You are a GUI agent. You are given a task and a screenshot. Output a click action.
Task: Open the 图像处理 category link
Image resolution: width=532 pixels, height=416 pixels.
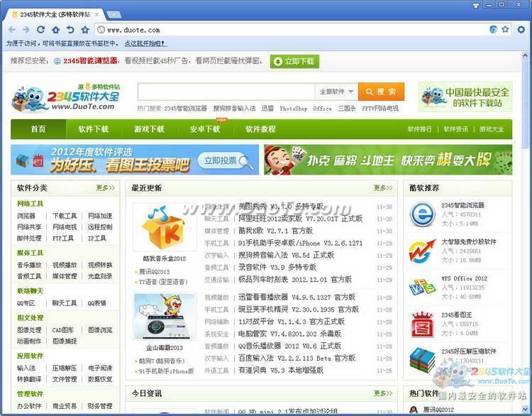(29, 329)
